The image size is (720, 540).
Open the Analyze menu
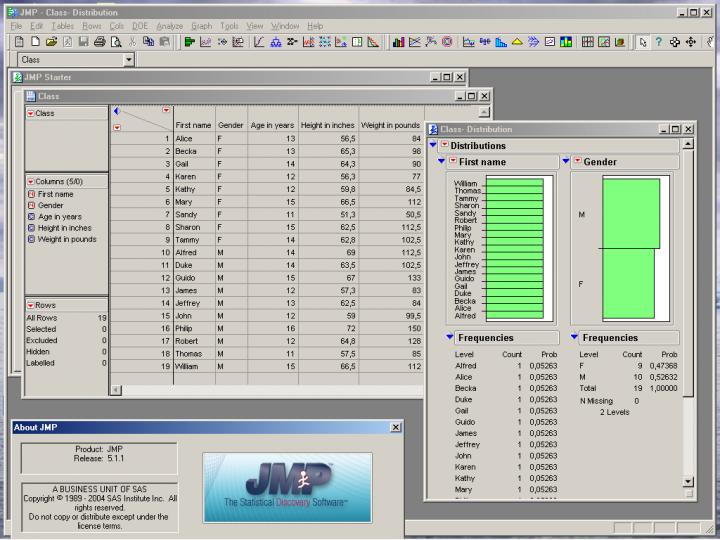click(169, 24)
